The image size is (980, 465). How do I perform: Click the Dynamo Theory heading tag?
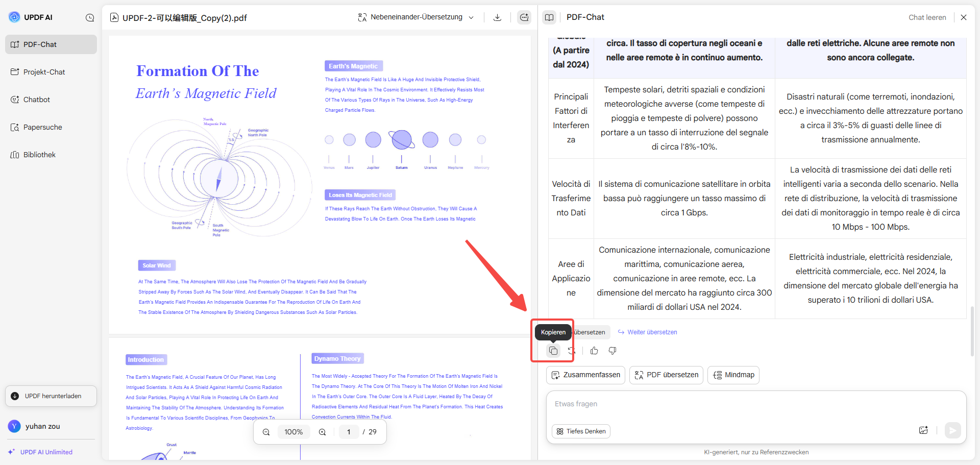337,359
